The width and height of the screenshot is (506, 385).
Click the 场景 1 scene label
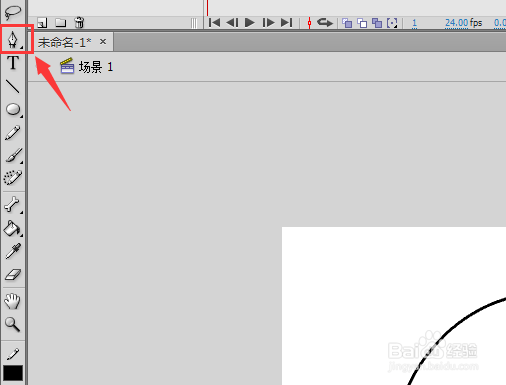[x=96, y=67]
